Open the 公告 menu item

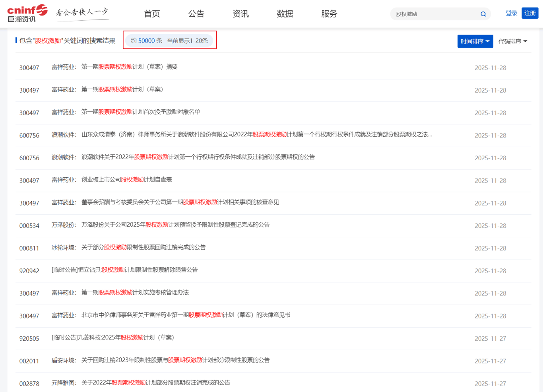pyautogui.click(x=196, y=14)
